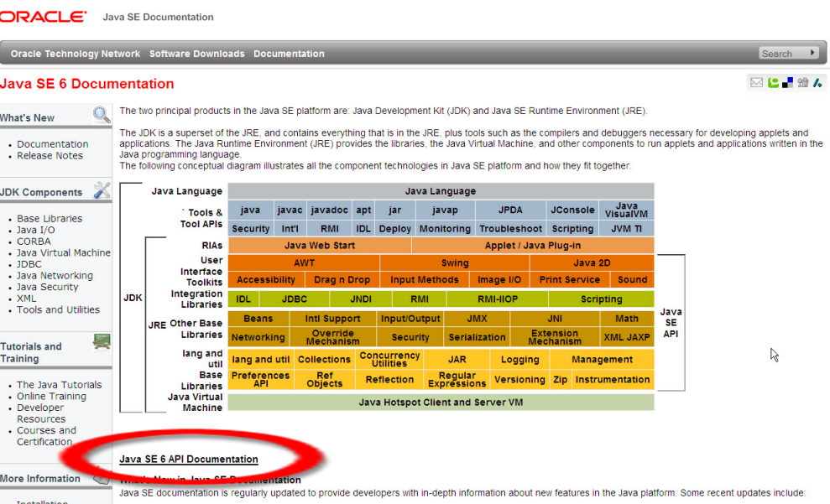
Task: Click chalkboard icon beside Tutorials and Training
Action: (x=102, y=341)
